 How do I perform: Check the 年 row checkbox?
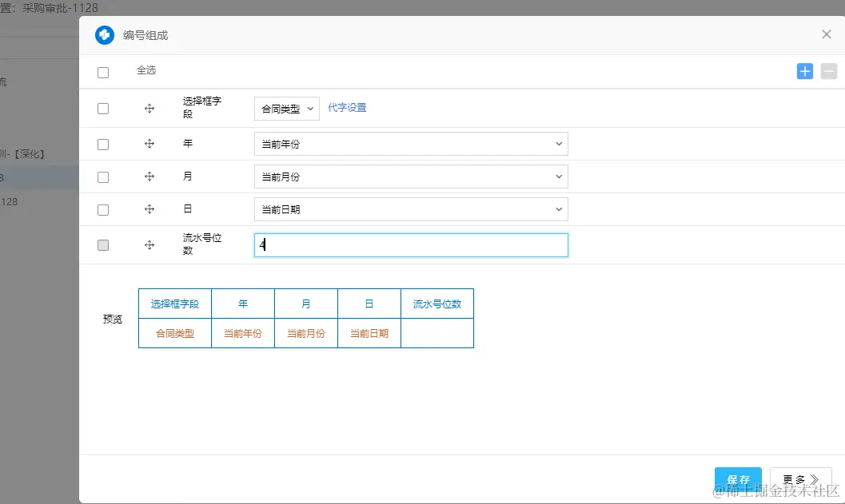coord(103,145)
